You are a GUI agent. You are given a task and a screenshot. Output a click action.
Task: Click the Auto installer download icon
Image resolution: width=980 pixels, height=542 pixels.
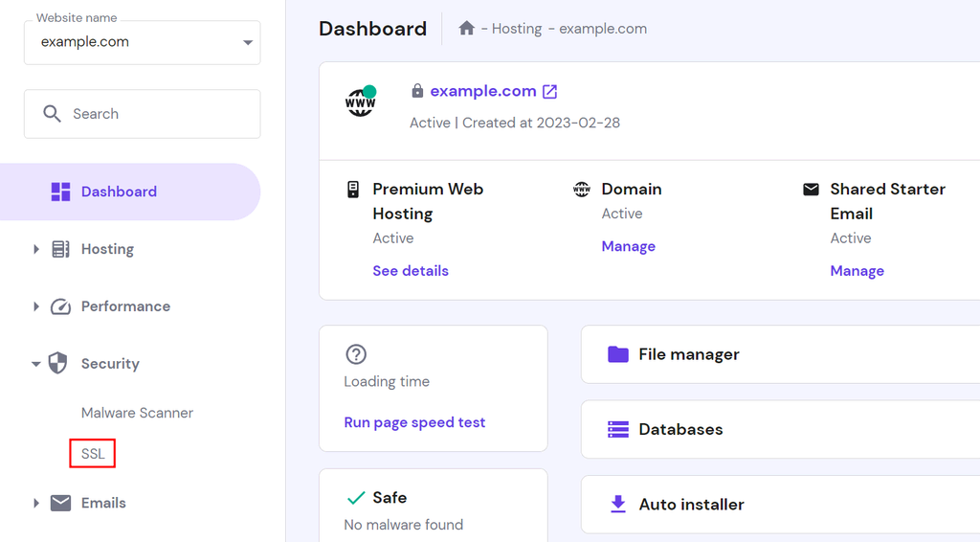[x=618, y=504]
